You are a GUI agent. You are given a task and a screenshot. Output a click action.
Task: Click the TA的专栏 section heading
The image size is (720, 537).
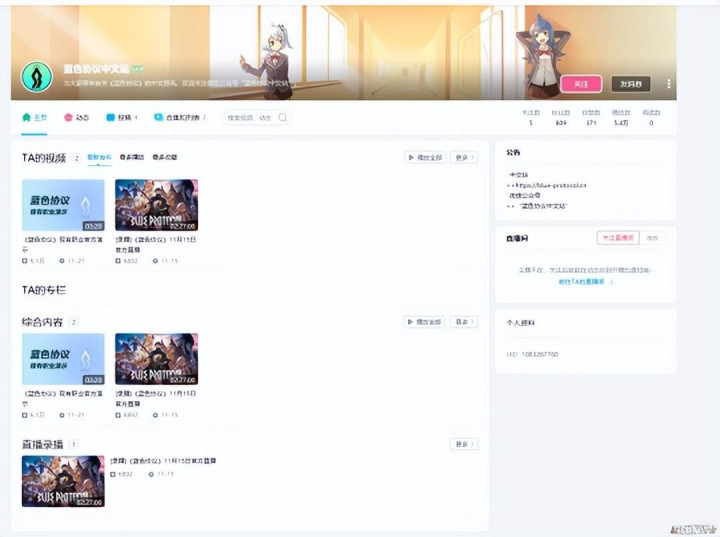pyautogui.click(x=44, y=290)
